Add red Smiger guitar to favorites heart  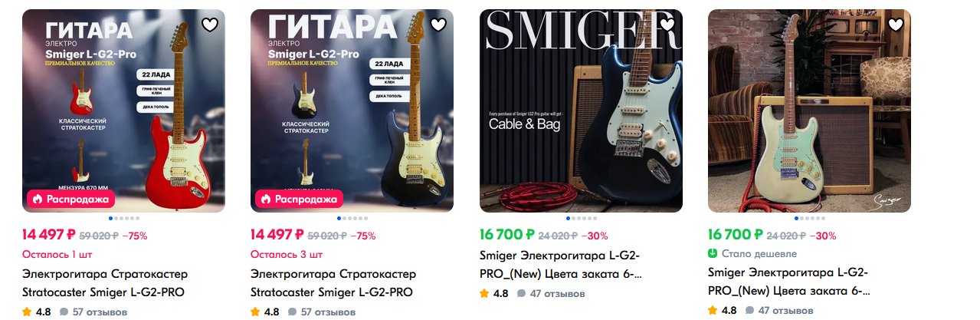[210, 25]
